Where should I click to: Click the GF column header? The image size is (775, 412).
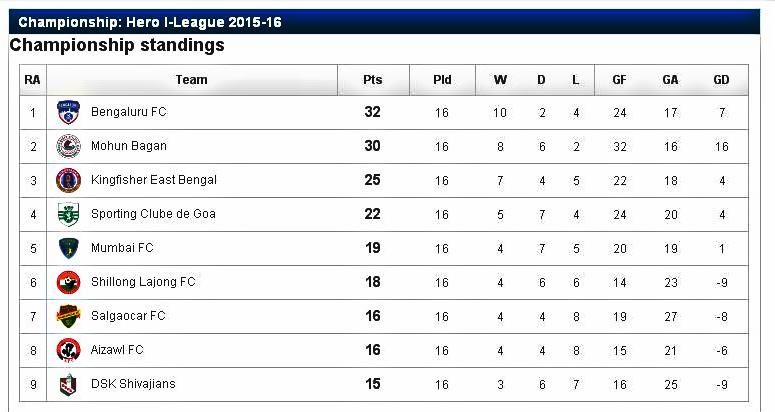coord(620,80)
